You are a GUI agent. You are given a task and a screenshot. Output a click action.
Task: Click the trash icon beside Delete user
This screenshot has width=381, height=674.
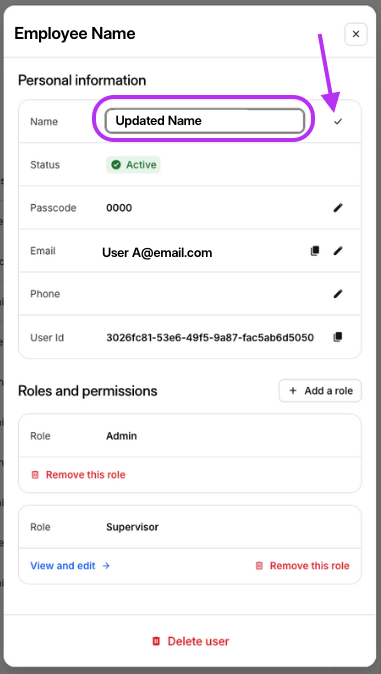click(156, 641)
